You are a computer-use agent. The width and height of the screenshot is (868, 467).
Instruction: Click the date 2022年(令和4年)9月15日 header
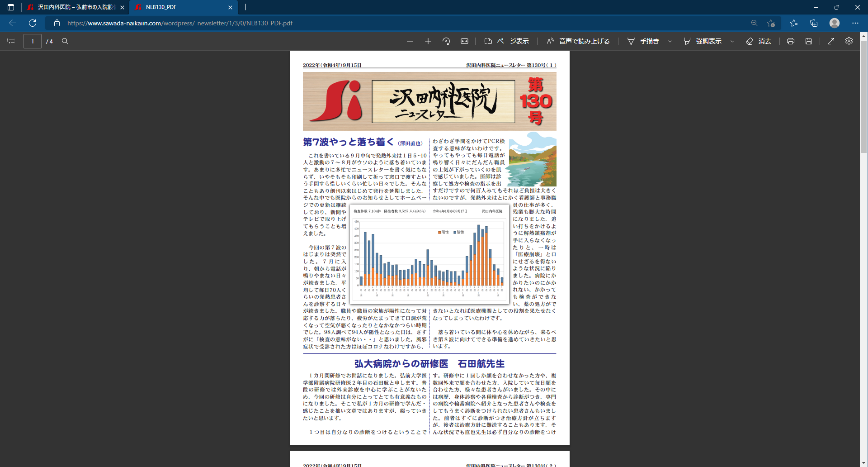(332, 65)
